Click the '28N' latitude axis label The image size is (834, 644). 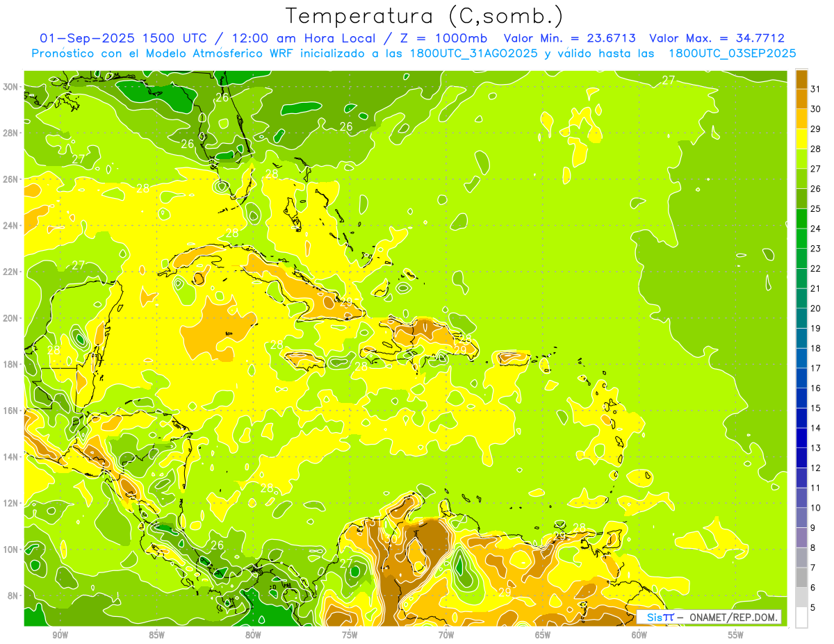click(11, 133)
